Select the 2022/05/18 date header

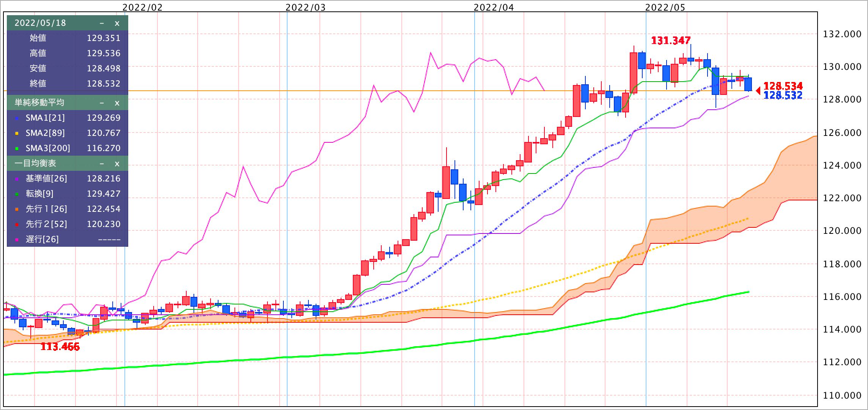click(x=40, y=23)
